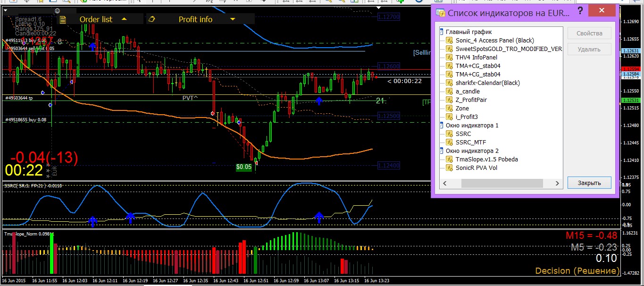
Task: Click the red 1.12594 price scale tag
Action: pyautogui.click(x=631, y=69)
